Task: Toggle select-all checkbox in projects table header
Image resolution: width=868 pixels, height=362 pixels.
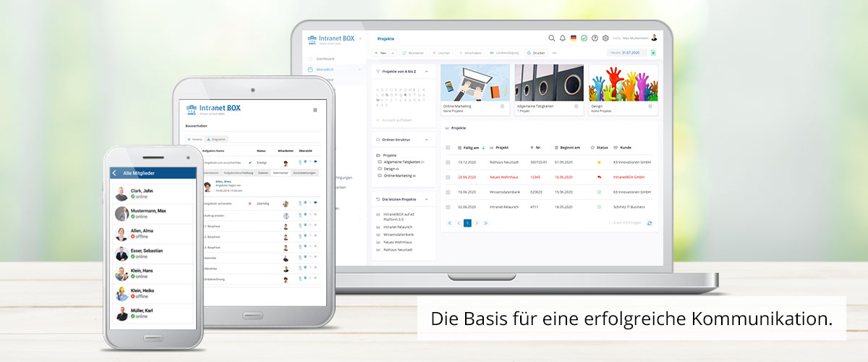Action: (448, 147)
